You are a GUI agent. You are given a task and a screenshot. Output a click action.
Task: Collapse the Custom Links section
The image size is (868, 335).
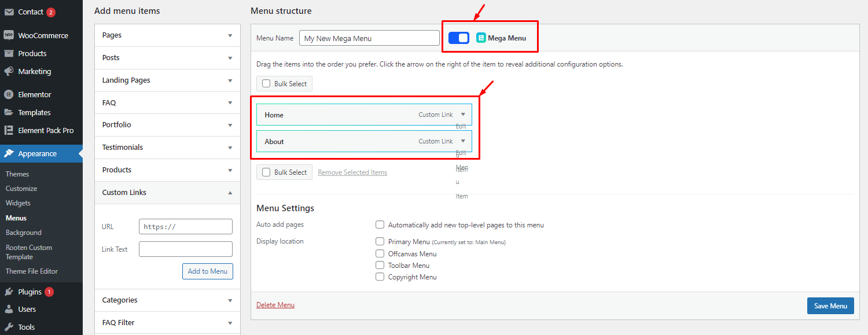(x=230, y=193)
